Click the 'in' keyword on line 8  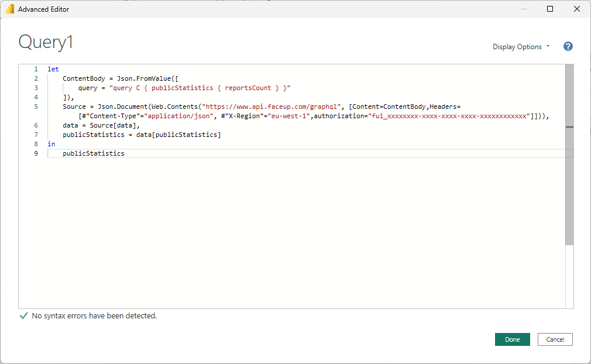pyautogui.click(x=51, y=143)
